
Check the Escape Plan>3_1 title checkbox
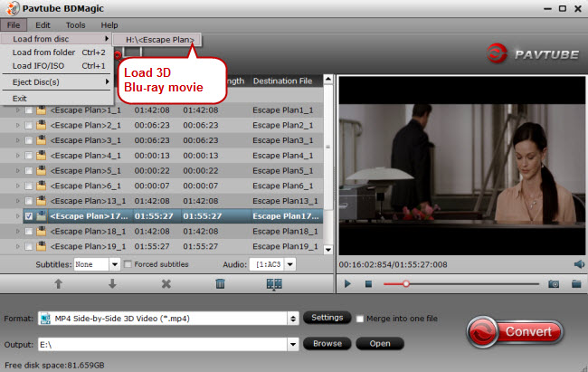point(29,140)
